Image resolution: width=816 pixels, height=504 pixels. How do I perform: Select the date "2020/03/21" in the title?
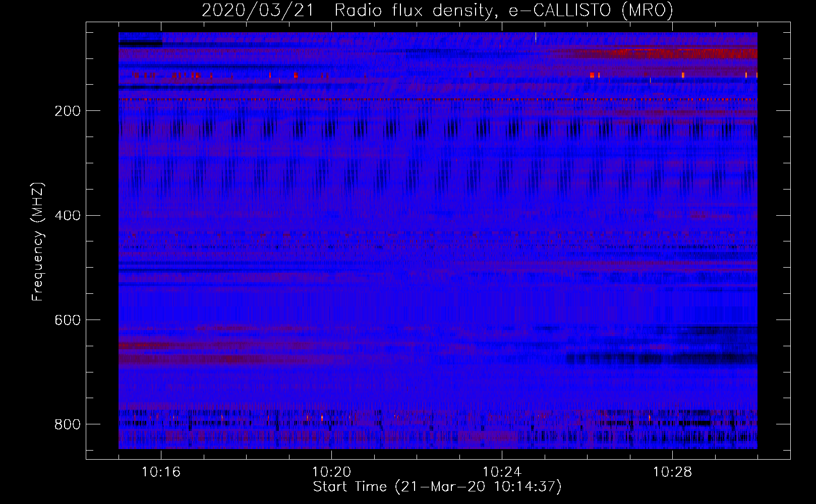[x=258, y=11]
